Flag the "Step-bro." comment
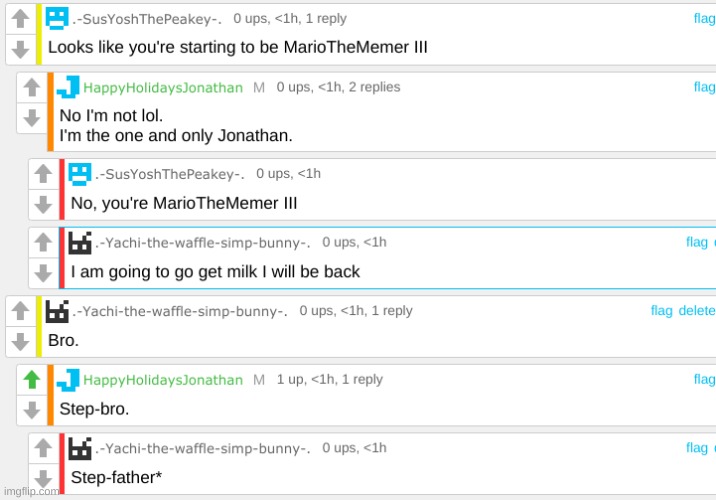Viewport: 716px width, 500px height. point(704,379)
